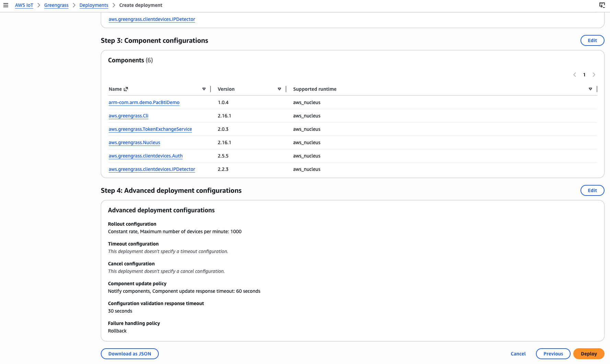Select 'Create deployment' breadcrumb text
The height and width of the screenshot is (364, 610).
point(141,5)
